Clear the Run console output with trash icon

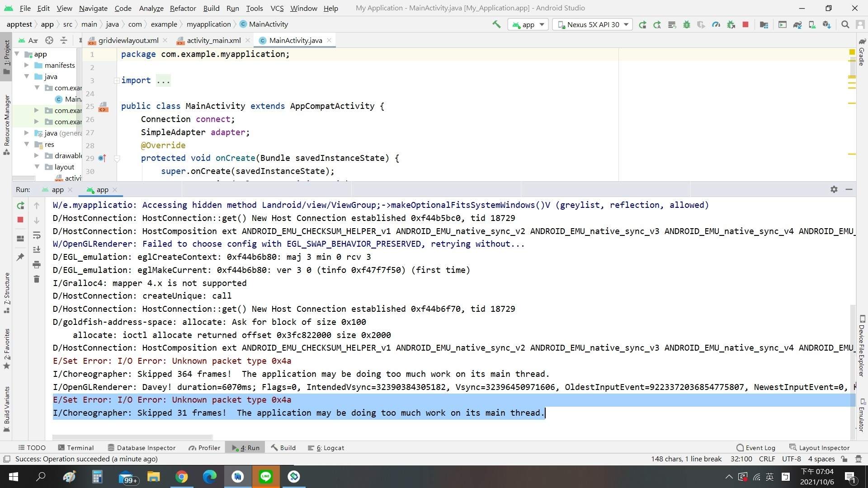37,279
